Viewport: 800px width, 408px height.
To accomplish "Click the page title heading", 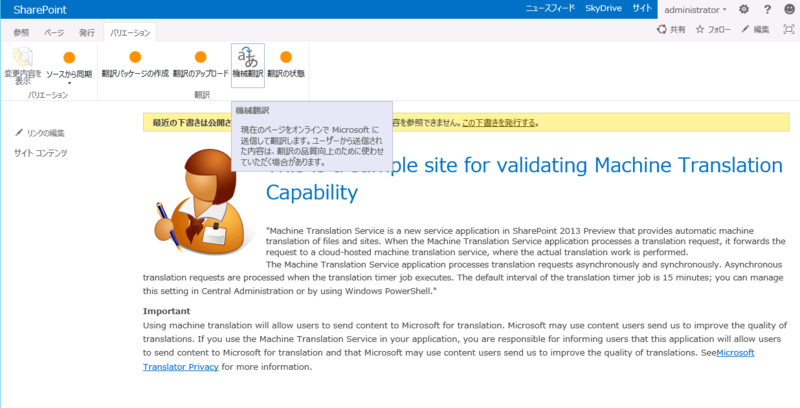I will click(x=524, y=178).
